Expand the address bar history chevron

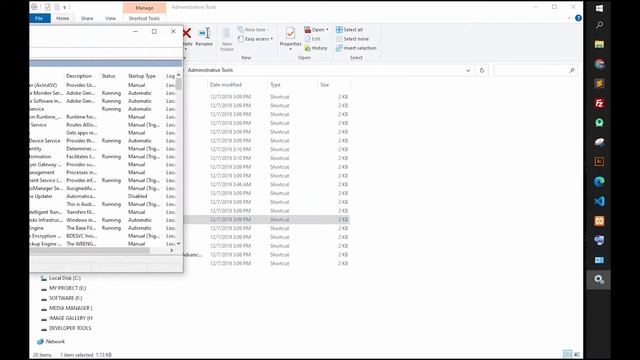pyautogui.click(x=468, y=70)
